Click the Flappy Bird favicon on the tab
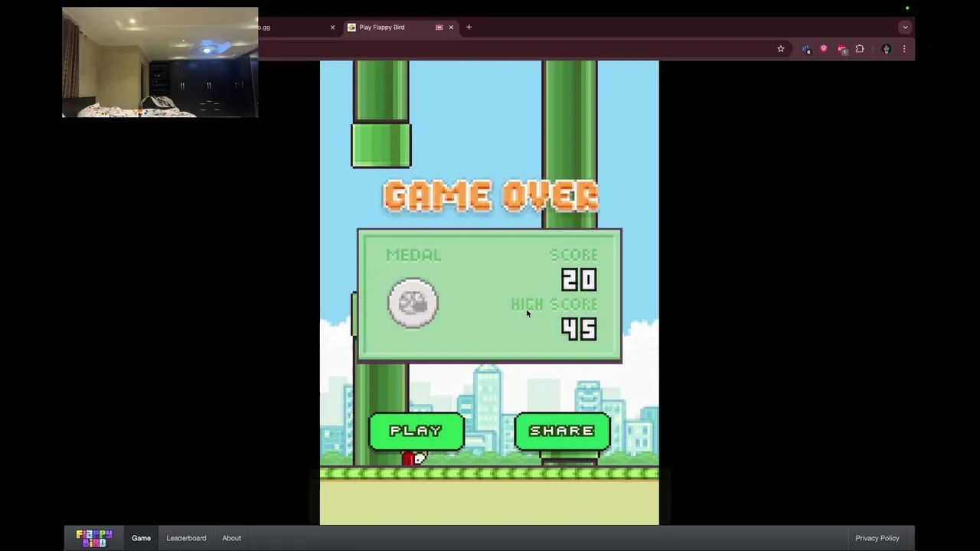The height and width of the screenshot is (551, 980). point(351,28)
